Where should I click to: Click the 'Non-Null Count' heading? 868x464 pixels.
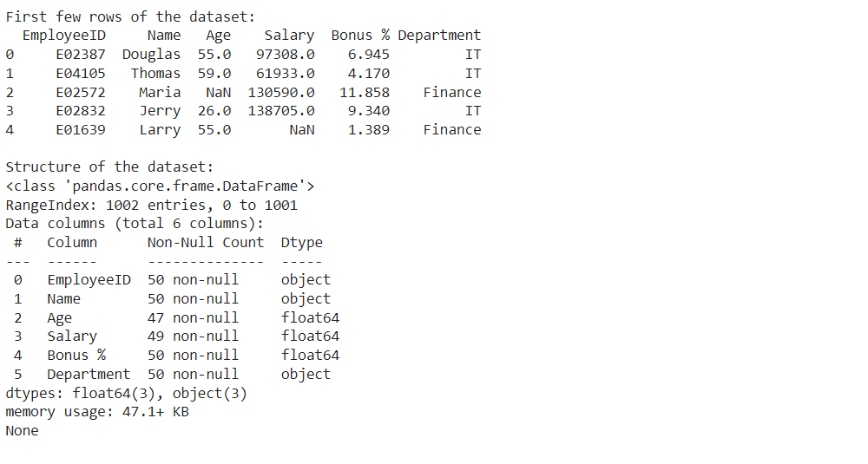pyautogui.click(x=206, y=242)
